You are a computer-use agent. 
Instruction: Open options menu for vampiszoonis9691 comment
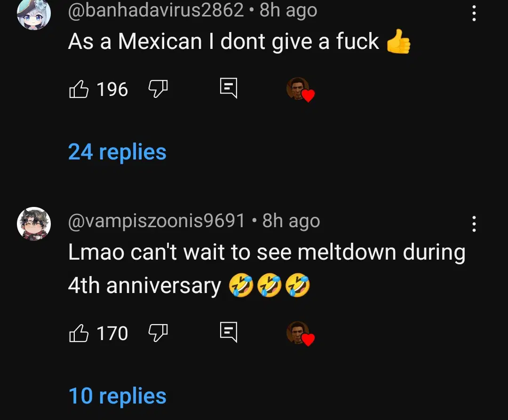coord(474,224)
